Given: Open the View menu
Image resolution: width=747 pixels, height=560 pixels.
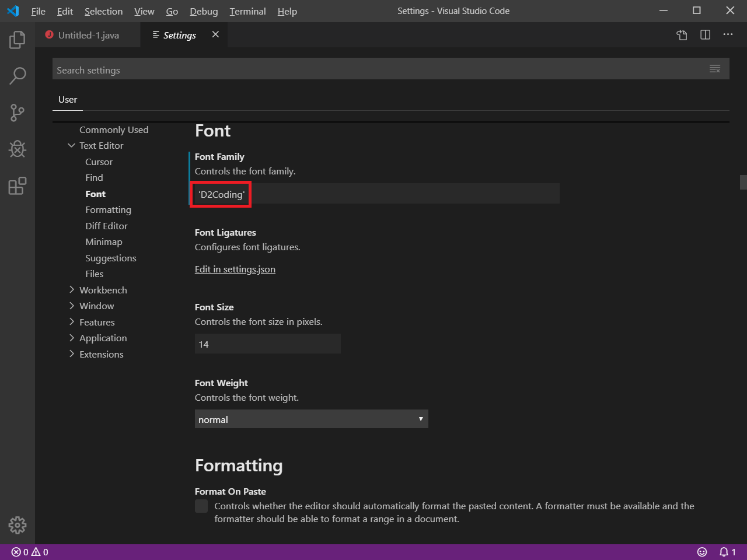Looking at the screenshot, I should pyautogui.click(x=144, y=11).
